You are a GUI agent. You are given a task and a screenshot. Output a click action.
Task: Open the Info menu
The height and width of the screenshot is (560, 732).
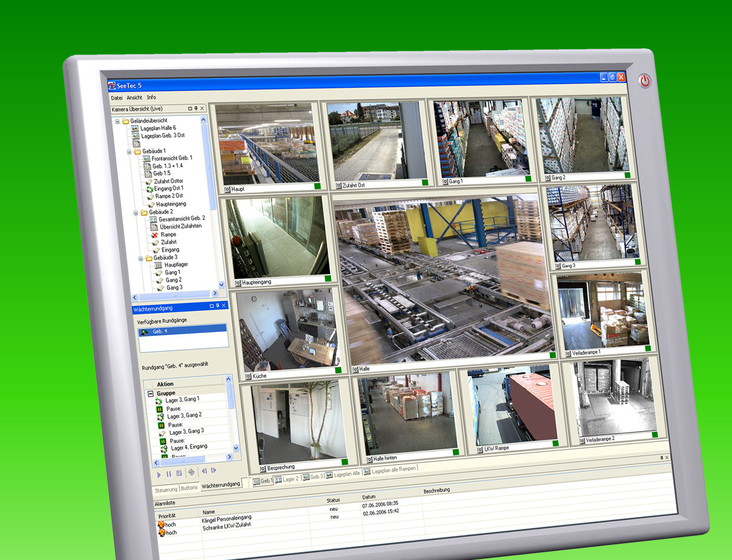click(x=151, y=97)
